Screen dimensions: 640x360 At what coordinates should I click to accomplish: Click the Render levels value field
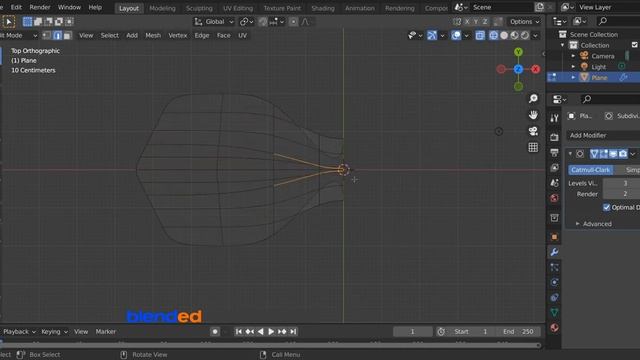coord(621,194)
